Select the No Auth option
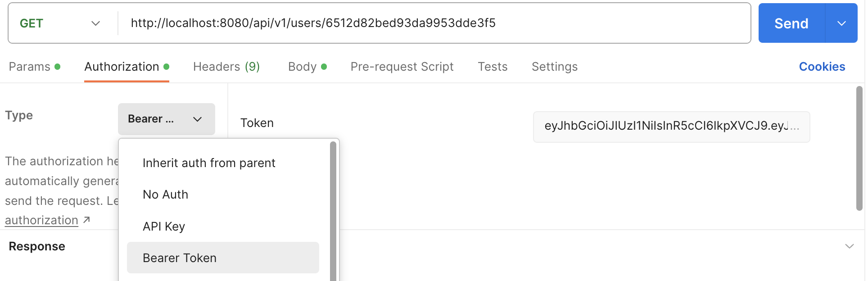The image size is (868, 281). (165, 195)
